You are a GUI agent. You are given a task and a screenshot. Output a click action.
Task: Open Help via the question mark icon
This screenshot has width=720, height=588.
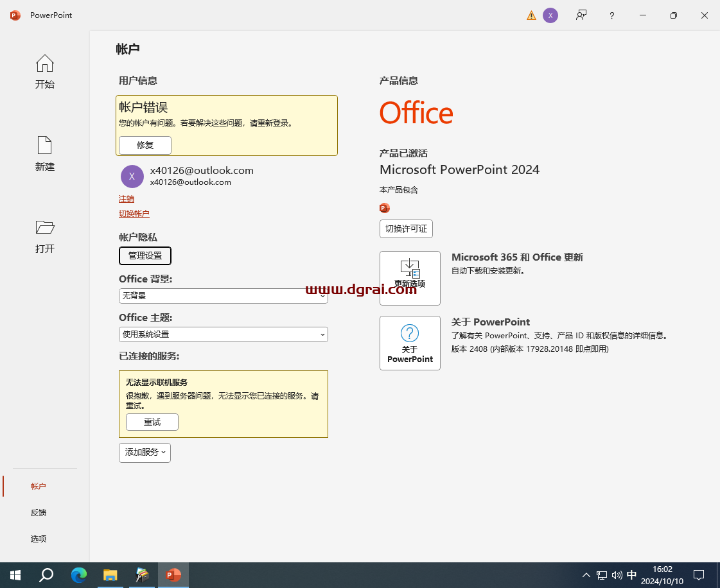tap(611, 15)
